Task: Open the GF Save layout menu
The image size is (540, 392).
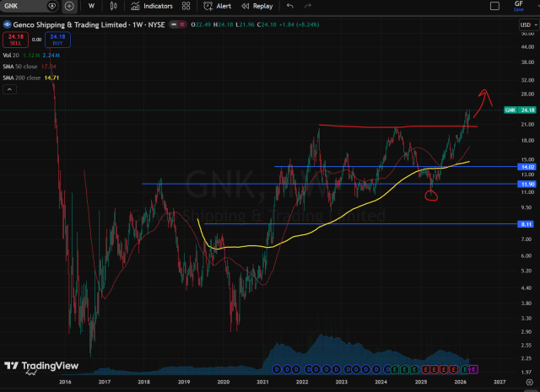Action: pyautogui.click(x=518, y=6)
